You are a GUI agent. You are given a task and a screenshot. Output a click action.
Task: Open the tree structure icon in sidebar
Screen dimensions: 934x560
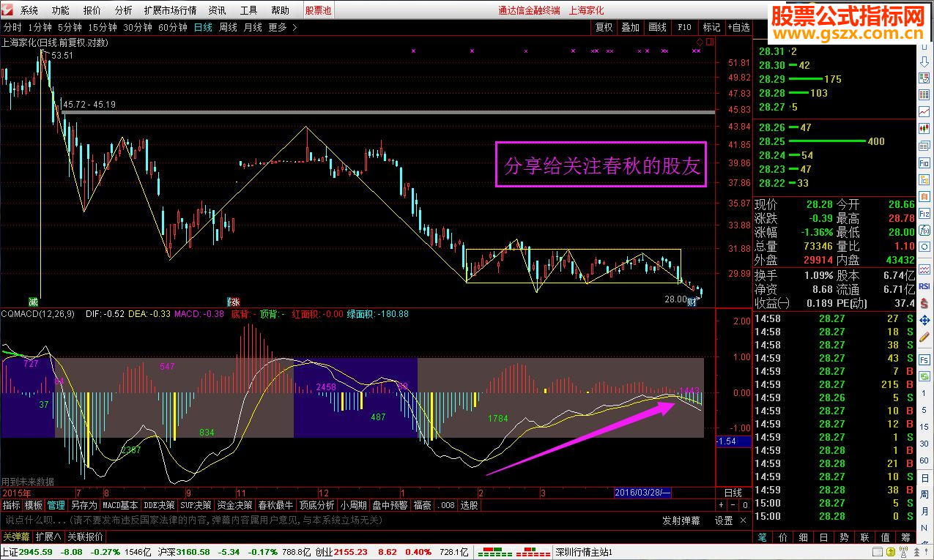(924, 179)
